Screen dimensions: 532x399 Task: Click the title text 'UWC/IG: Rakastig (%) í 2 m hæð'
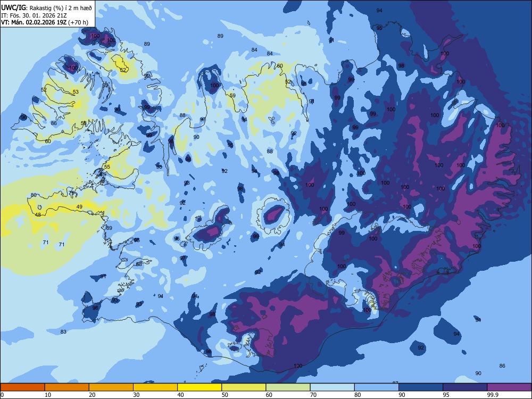point(46,8)
